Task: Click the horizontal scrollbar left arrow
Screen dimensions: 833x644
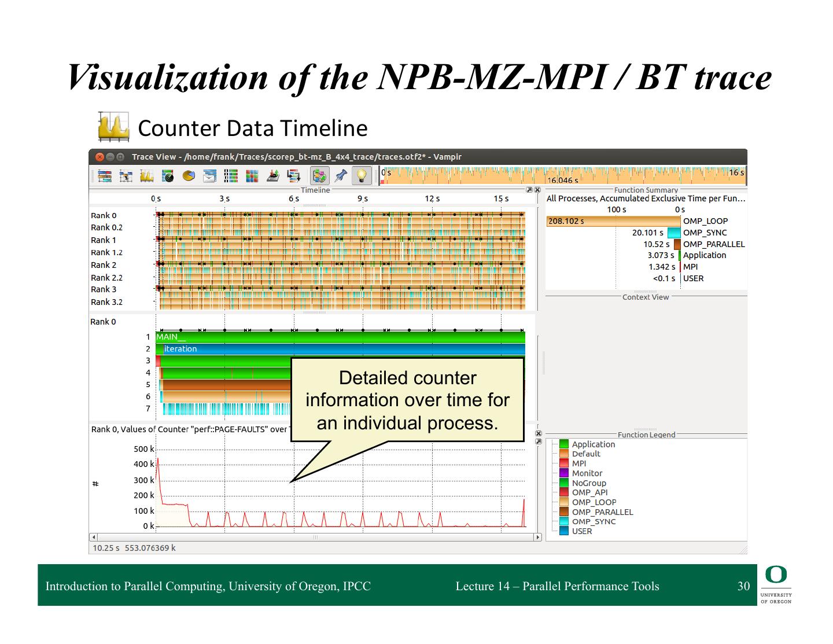Action: 94,537
